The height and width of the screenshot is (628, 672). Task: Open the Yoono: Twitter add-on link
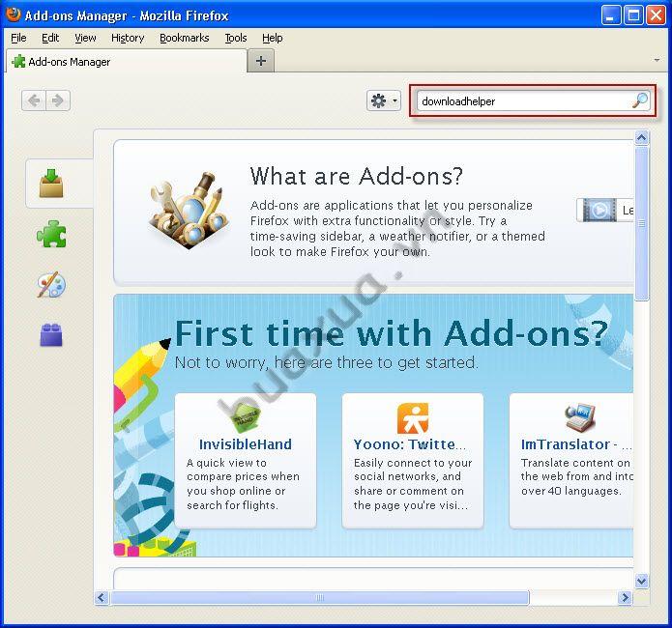(x=409, y=444)
